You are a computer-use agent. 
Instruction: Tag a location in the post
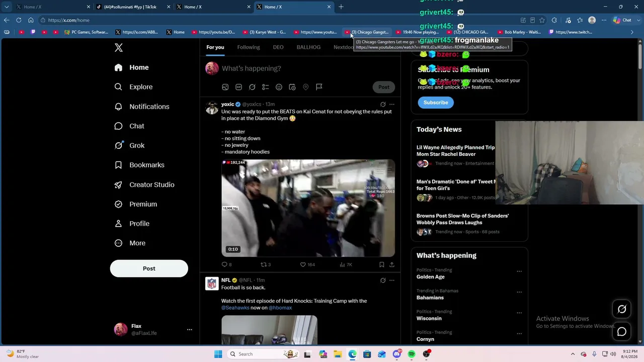(x=305, y=87)
